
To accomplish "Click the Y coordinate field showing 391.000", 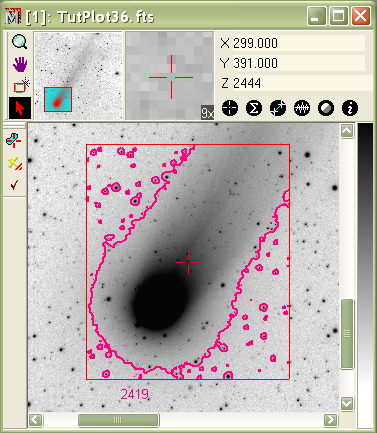I will pos(299,63).
